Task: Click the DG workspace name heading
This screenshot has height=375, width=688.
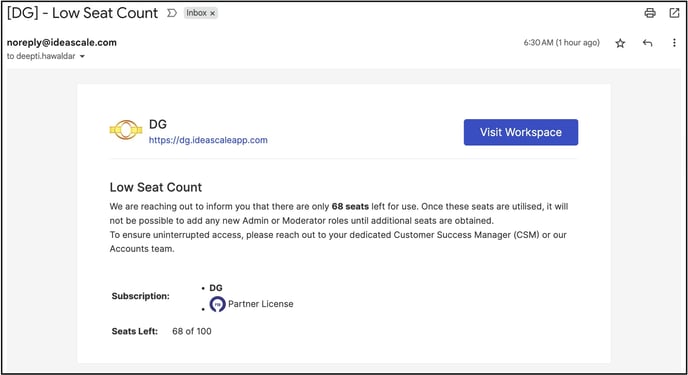Action: tap(158, 124)
